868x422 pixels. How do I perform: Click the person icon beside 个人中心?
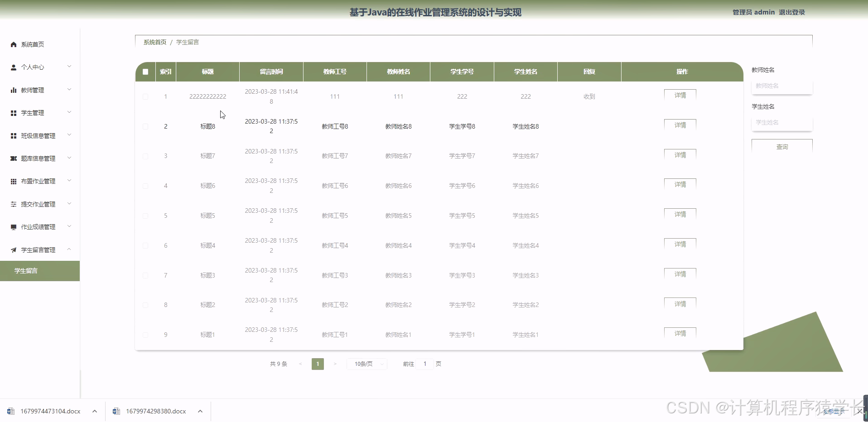pos(14,67)
